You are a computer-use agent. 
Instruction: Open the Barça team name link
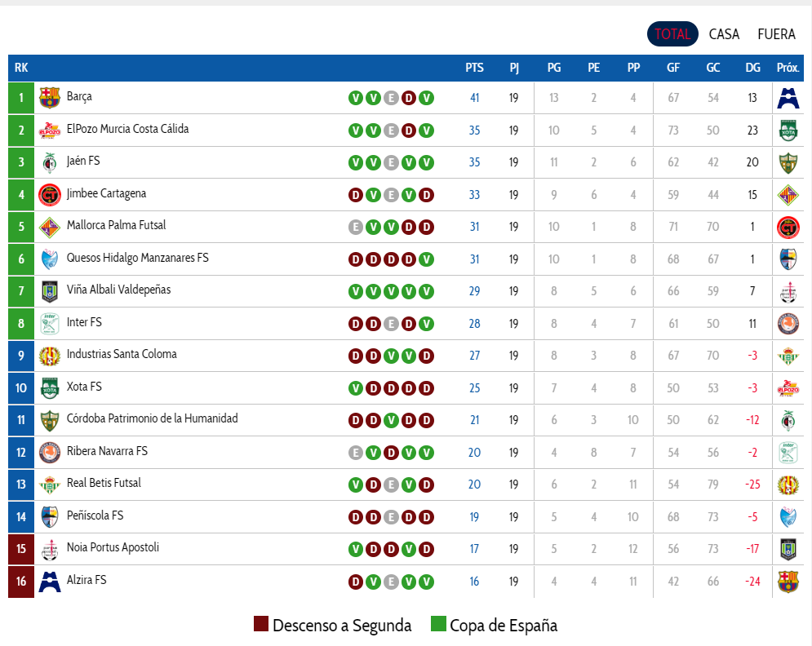click(79, 97)
